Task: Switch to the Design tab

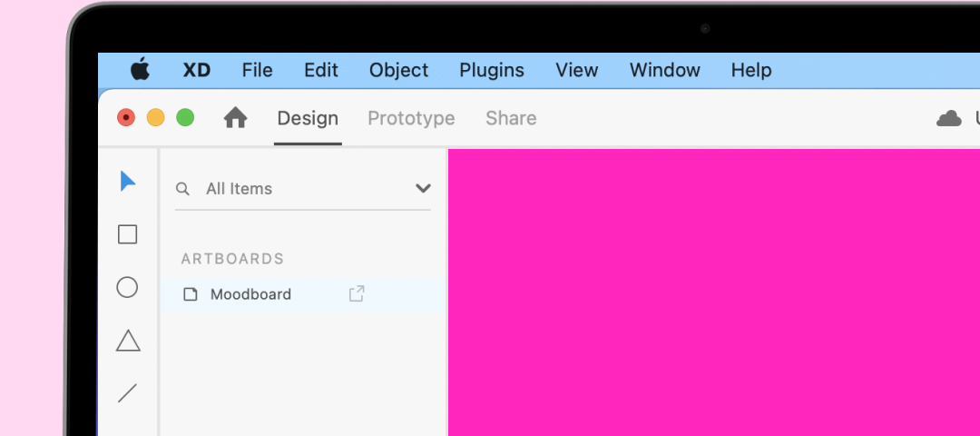Action: coord(308,118)
